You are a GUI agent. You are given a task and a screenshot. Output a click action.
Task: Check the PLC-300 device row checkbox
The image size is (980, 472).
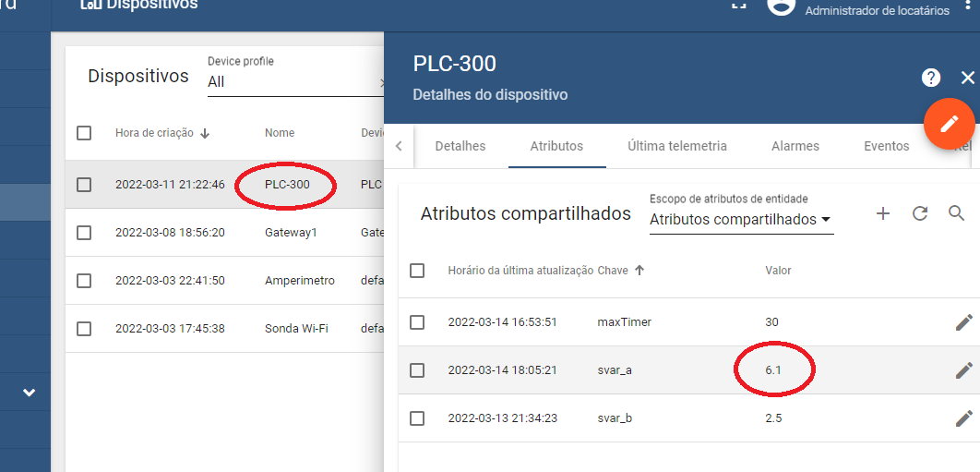84,185
